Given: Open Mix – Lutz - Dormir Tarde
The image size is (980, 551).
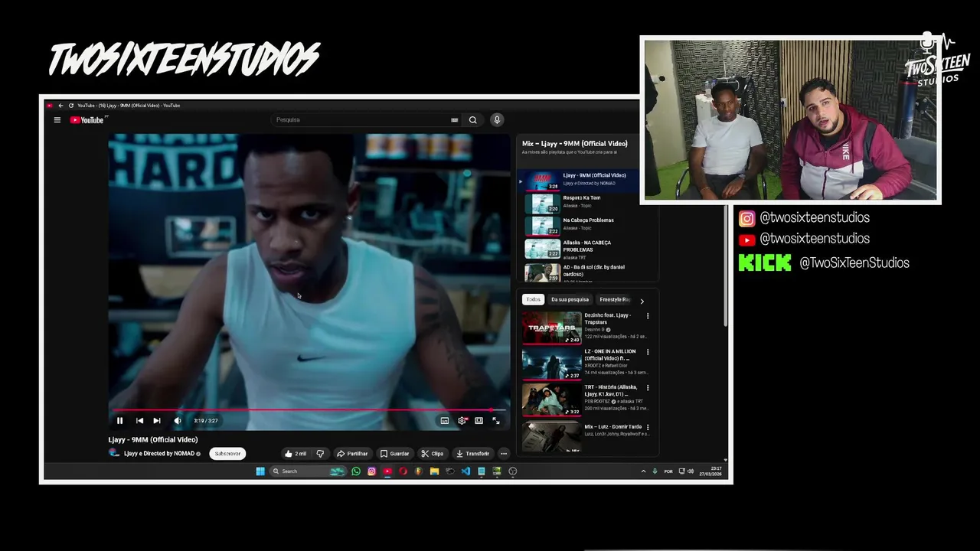Looking at the screenshot, I should [585, 436].
